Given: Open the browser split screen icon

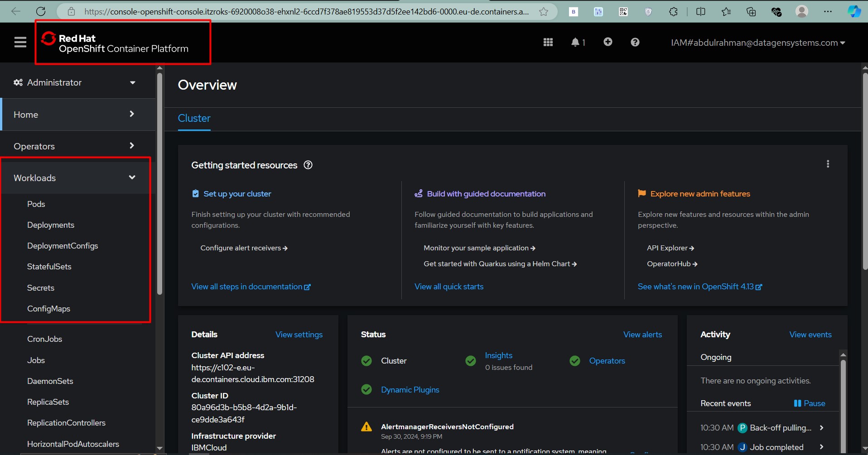Looking at the screenshot, I should click(700, 12).
